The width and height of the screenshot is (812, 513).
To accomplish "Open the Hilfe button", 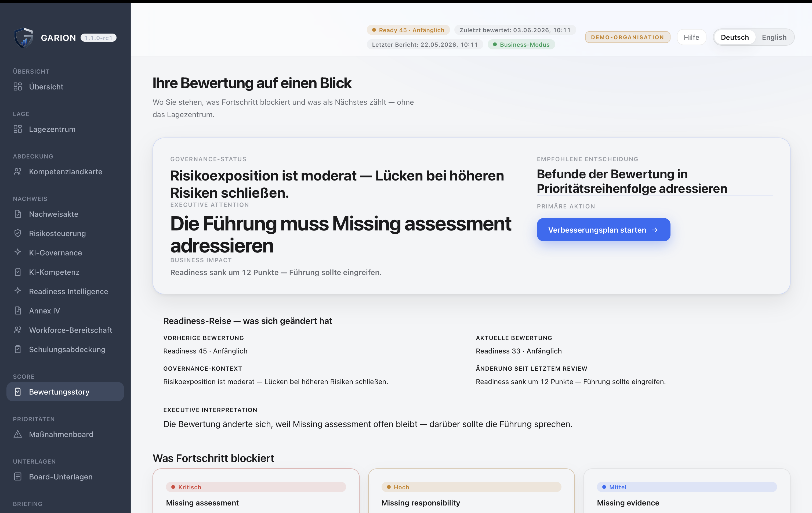I will tap(691, 37).
